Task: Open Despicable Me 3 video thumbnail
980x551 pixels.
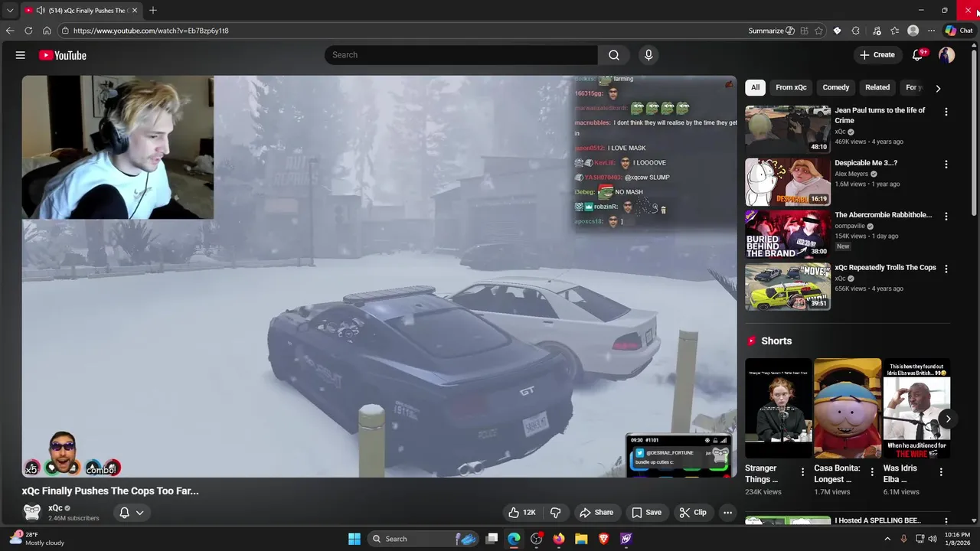Action: pos(788,182)
